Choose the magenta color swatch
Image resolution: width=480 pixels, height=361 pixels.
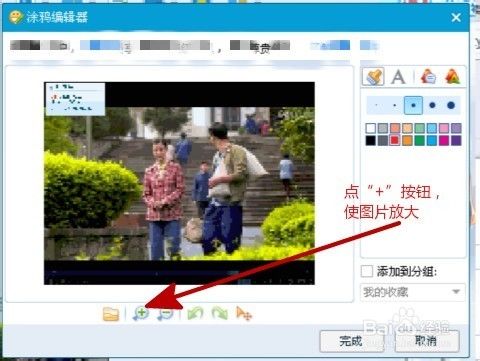(x=444, y=140)
